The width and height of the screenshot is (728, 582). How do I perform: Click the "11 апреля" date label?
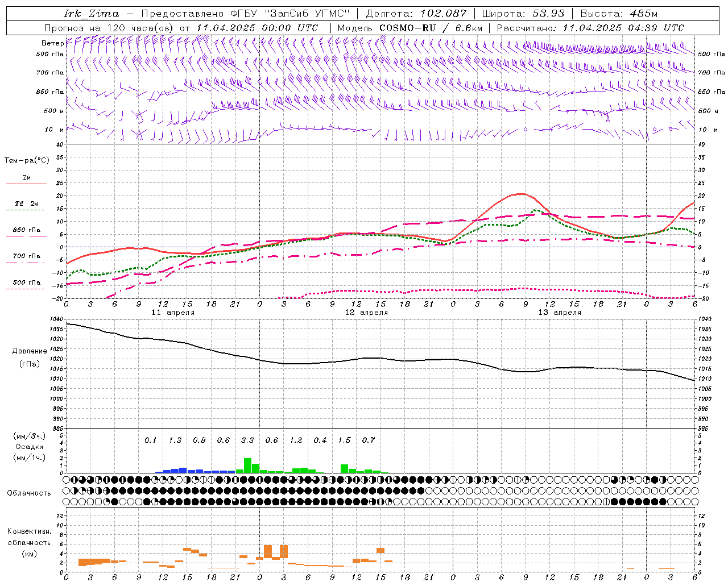(173, 313)
